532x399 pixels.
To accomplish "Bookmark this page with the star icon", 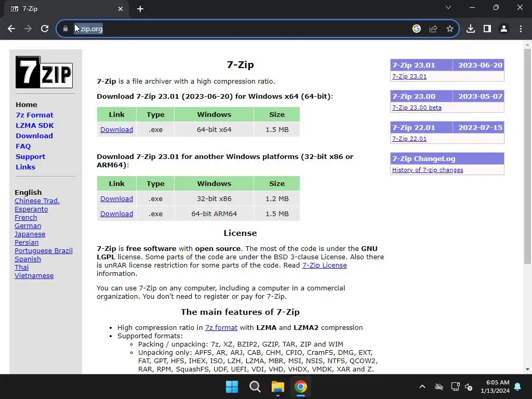I will pos(450,29).
